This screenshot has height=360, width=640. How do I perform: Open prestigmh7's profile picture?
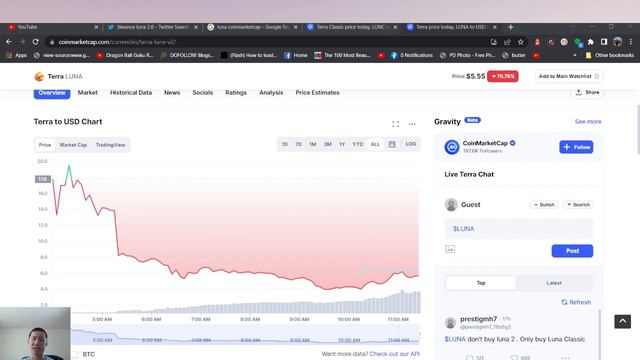point(450,322)
